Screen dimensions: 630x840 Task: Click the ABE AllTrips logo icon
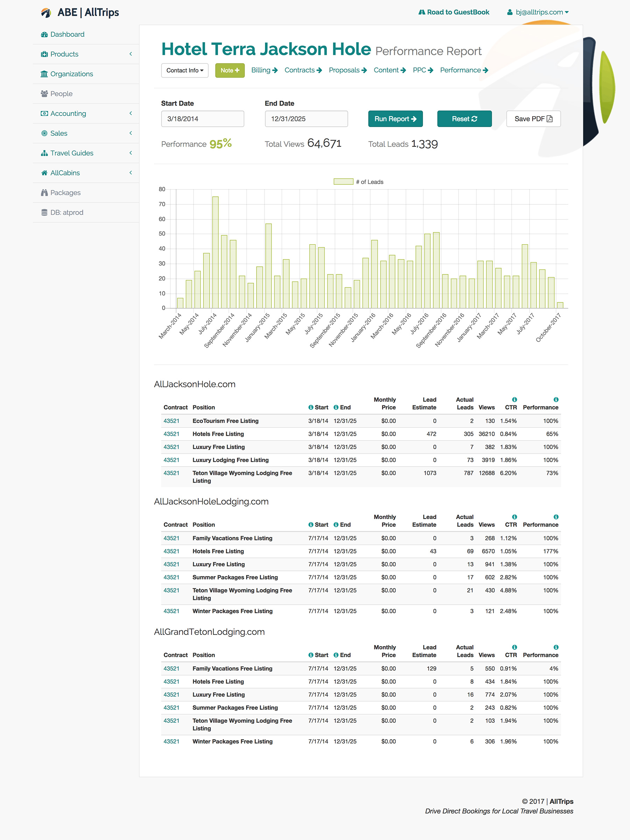(x=46, y=13)
